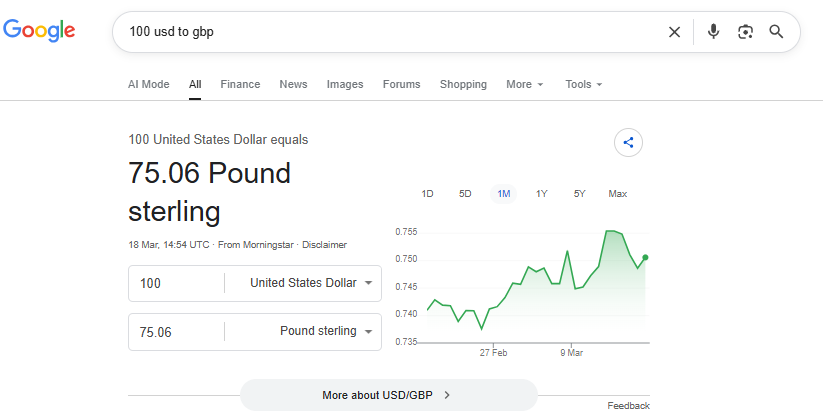
Task: Clear the search box text
Action: (674, 32)
